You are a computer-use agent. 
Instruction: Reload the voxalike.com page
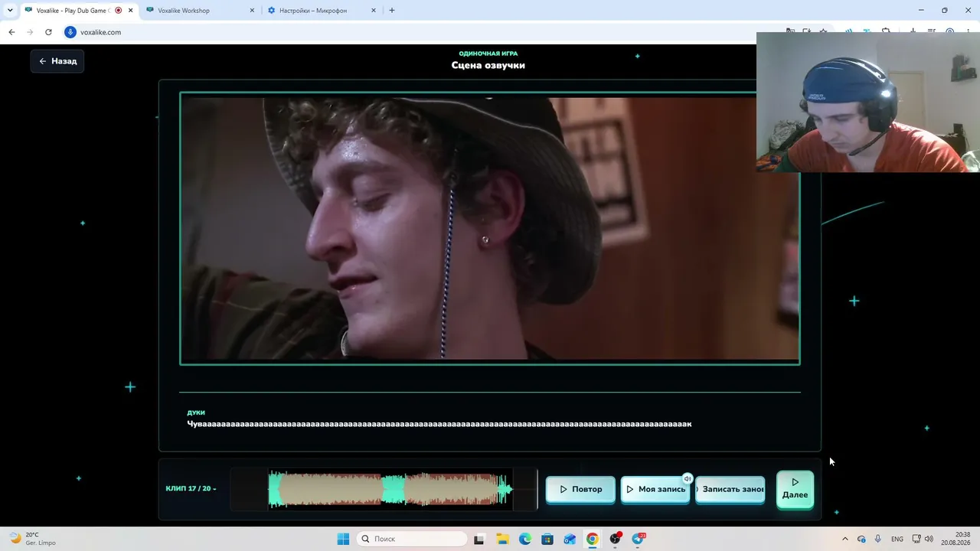pyautogui.click(x=48, y=32)
